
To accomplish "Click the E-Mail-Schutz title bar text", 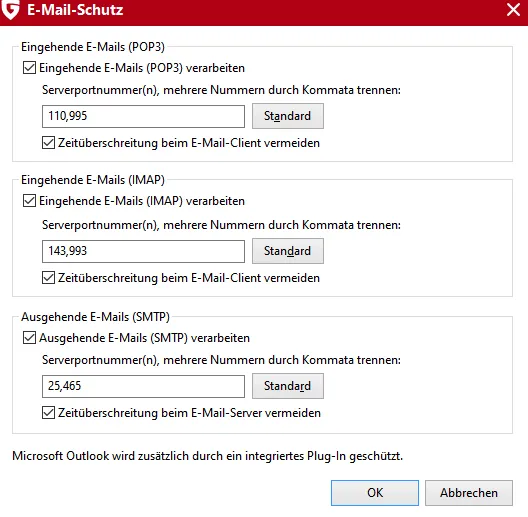I will coord(75,10).
